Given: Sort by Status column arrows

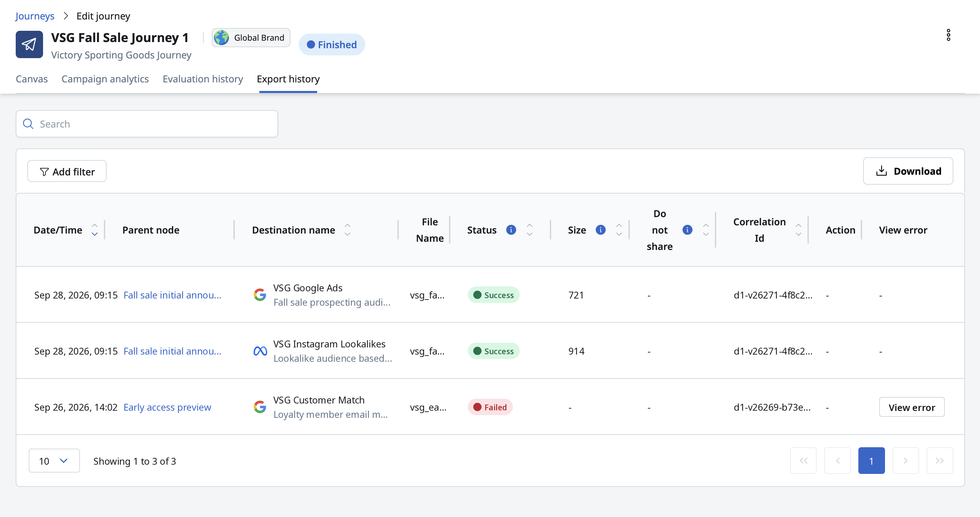Looking at the screenshot, I should 529,230.
